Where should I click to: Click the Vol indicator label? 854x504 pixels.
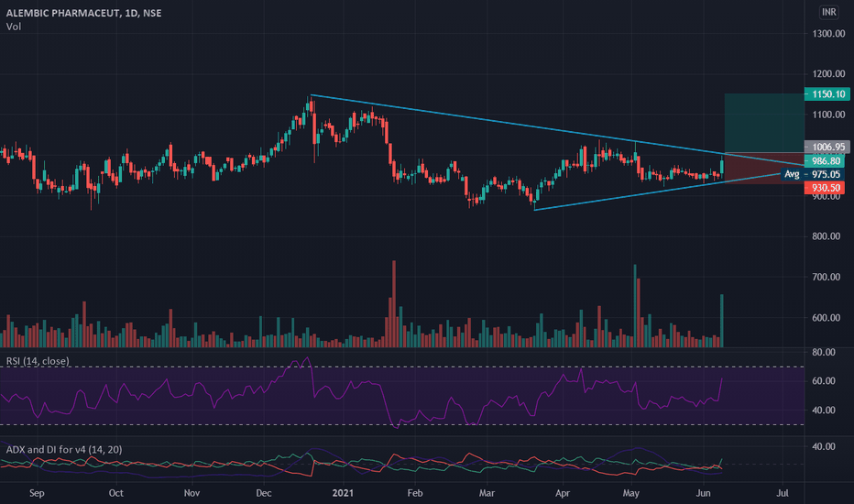[x=14, y=27]
